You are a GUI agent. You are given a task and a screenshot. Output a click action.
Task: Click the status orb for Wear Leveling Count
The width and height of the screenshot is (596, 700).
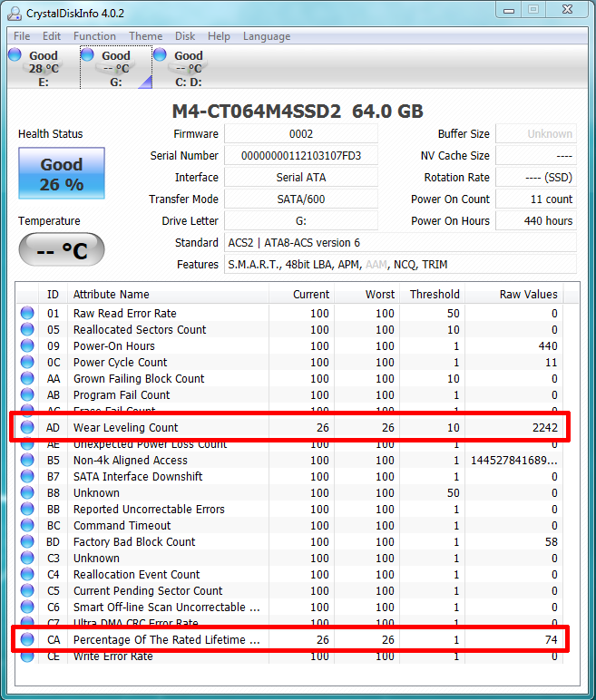pos(27,427)
